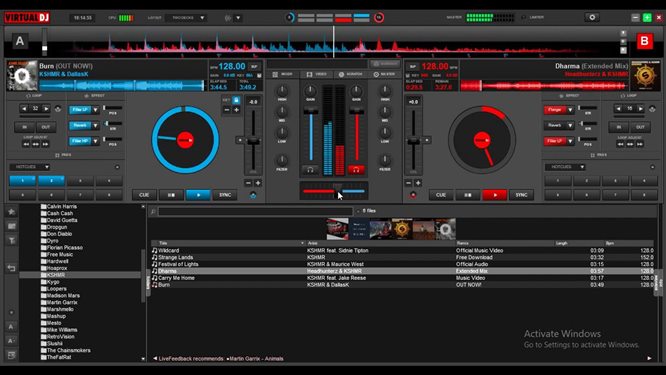666x375 pixels.
Task: Click deck B red record-style icon near CUE
Action: click(x=413, y=195)
